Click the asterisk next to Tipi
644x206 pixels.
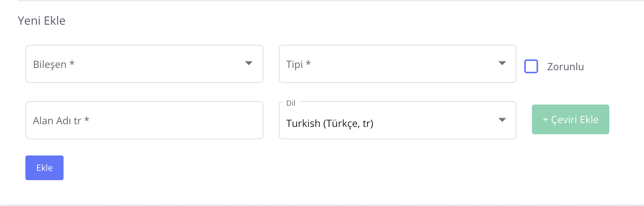click(x=308, y=63)
